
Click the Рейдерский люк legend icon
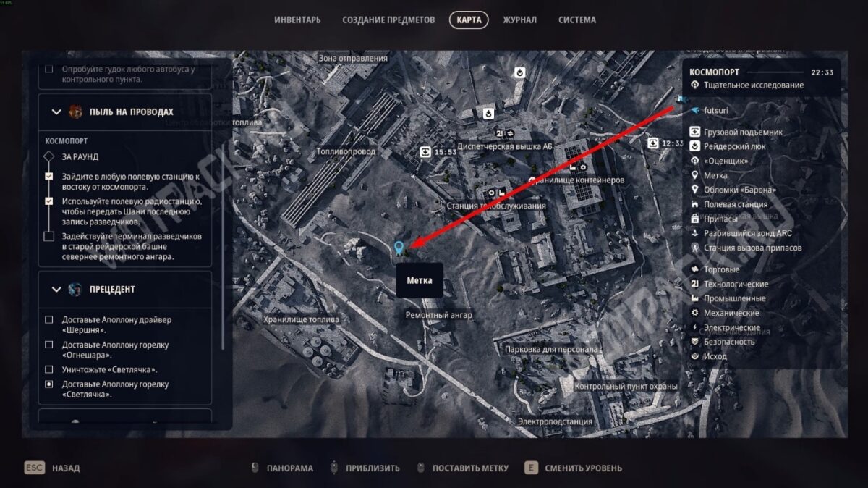695,146
